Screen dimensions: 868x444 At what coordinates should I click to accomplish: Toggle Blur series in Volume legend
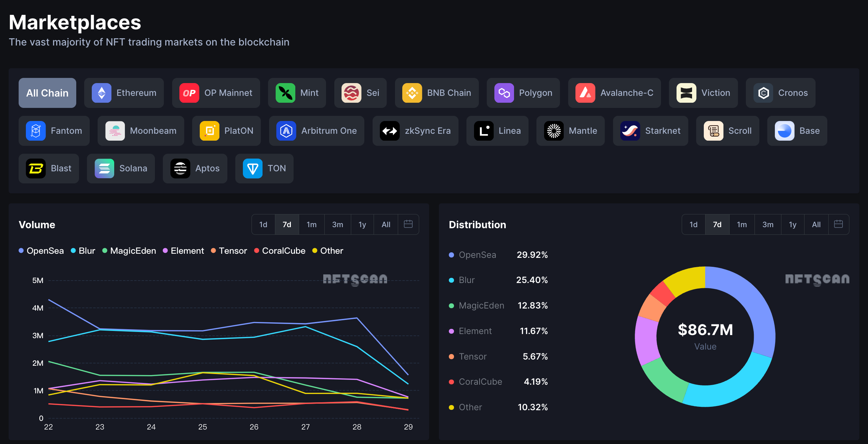tap(83, 251)
